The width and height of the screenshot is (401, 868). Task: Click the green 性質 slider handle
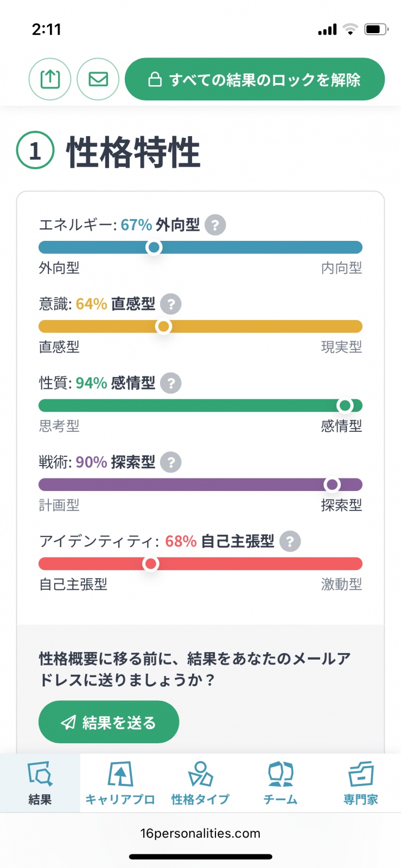[345, 406]
